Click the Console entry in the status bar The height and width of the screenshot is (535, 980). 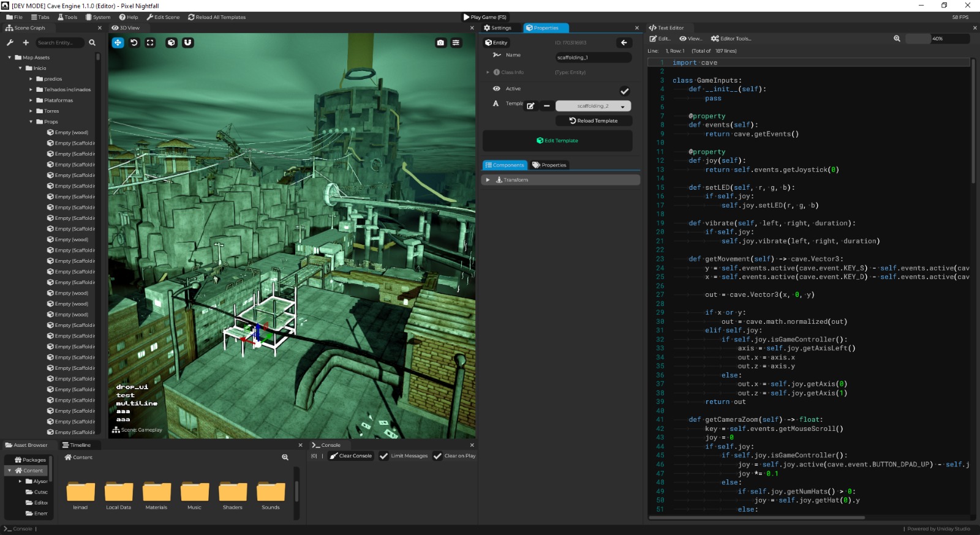pyautogui.click(x=18, y=529)
